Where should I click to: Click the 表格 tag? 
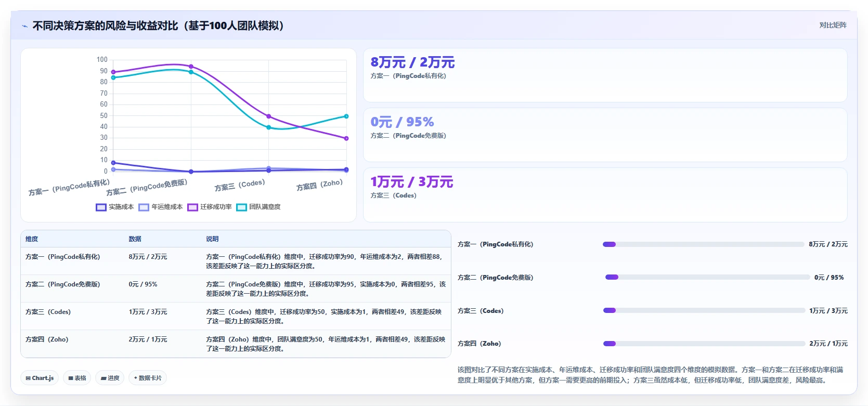[x=77, y=378]
